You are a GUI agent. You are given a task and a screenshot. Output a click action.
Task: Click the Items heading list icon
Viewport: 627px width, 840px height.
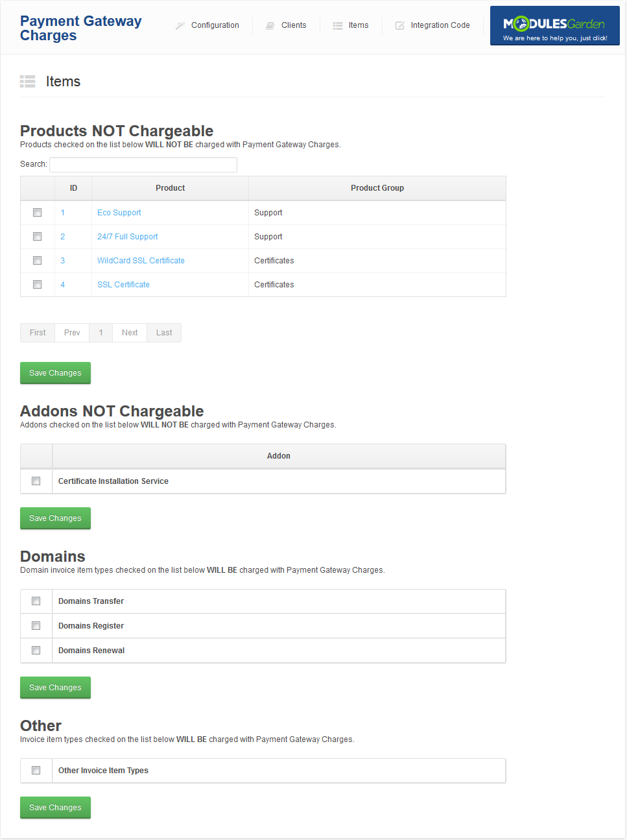[28, 81]
